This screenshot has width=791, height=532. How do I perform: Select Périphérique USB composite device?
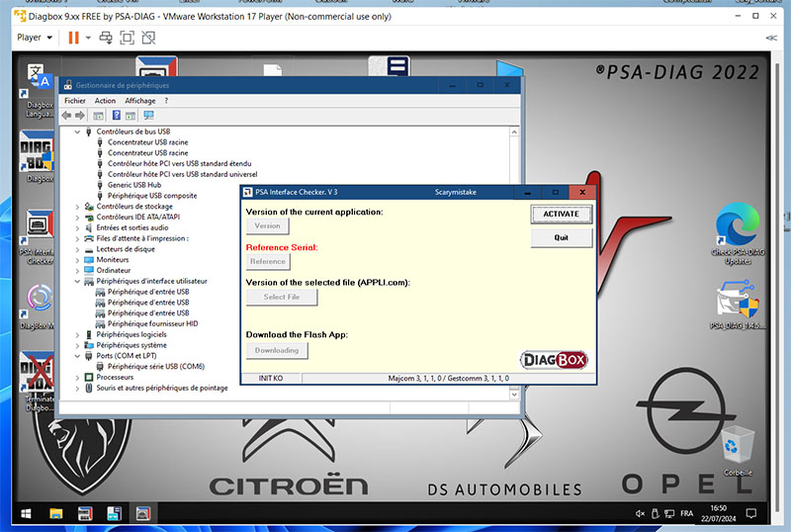(152, 196)
